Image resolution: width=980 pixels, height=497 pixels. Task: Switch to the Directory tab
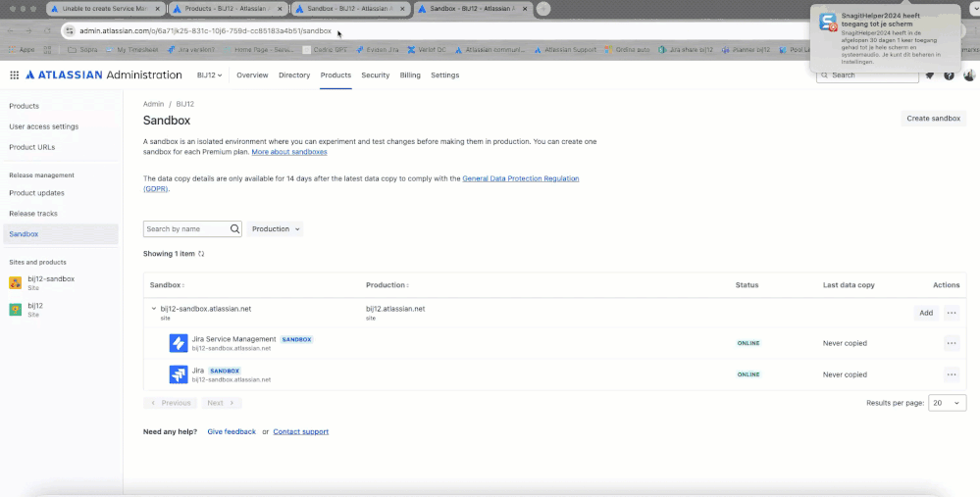294,75
